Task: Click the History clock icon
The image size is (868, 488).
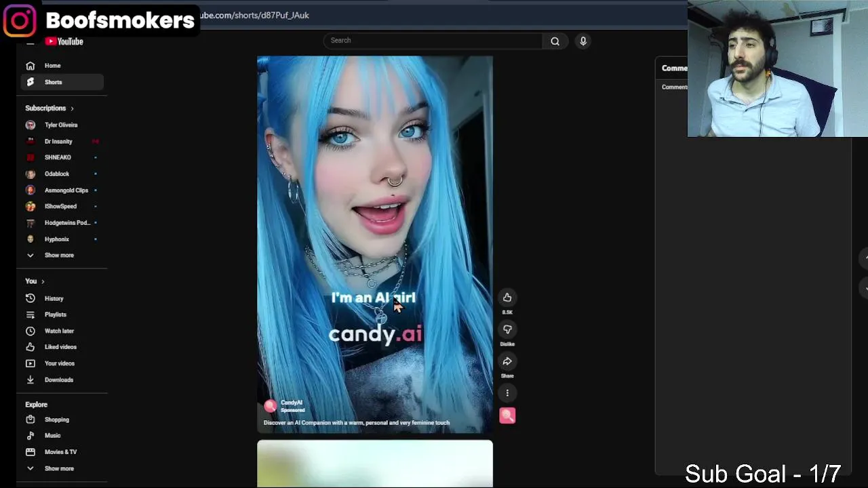Action: click(30, 298)
